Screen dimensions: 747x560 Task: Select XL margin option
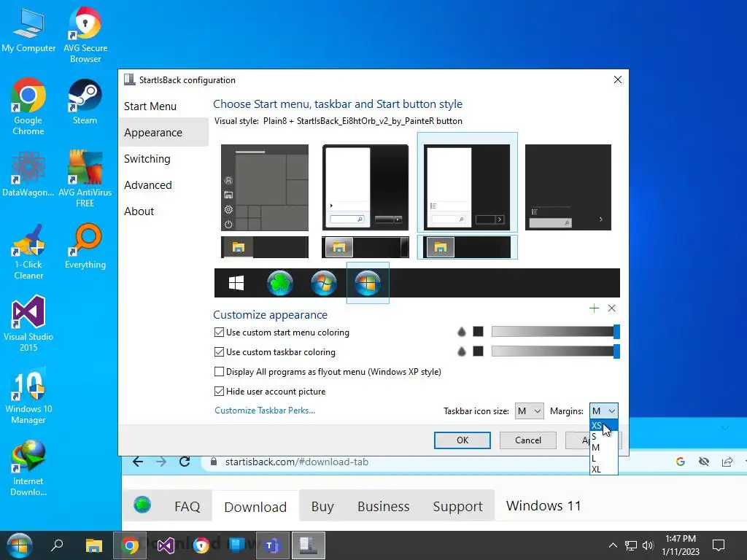pyautogui.click(x=603, y=469)
